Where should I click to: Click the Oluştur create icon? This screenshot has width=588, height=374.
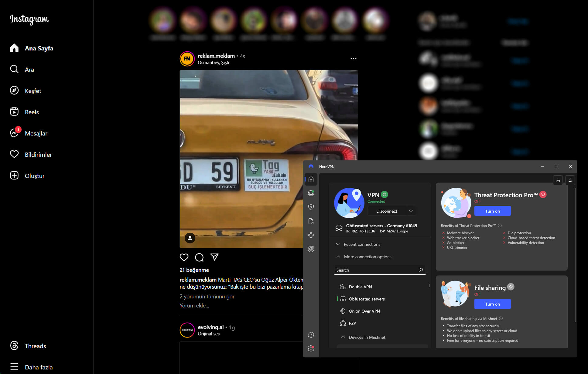(14, 176)
